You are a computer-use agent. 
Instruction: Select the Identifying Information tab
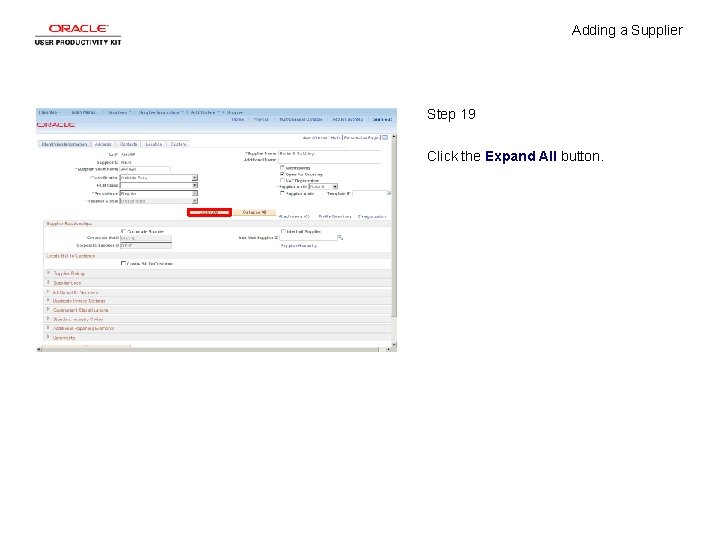point(64,144)
